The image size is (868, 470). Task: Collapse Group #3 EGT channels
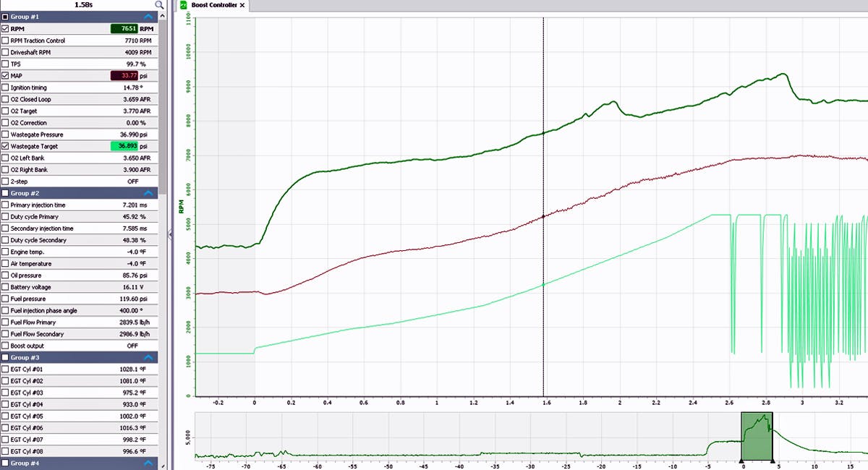[x=149, y=358]
